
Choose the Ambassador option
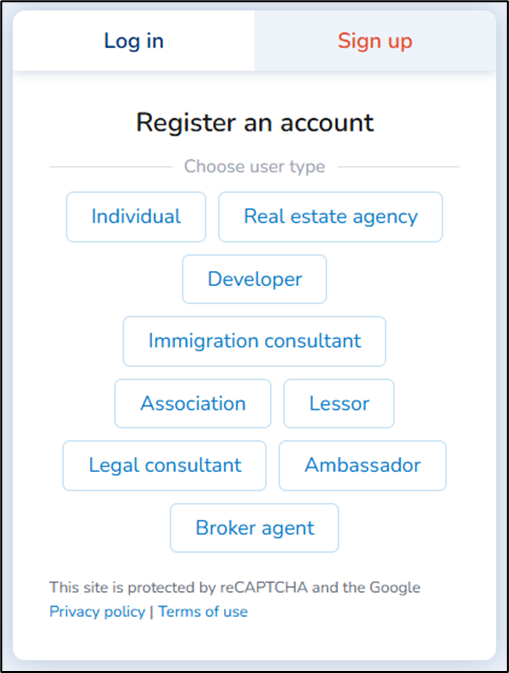(363, 466)
